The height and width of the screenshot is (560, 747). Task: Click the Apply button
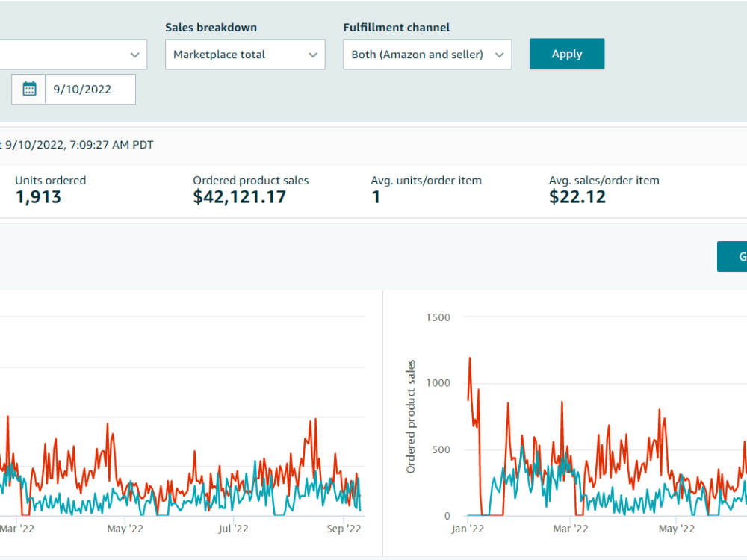[567, 54]
